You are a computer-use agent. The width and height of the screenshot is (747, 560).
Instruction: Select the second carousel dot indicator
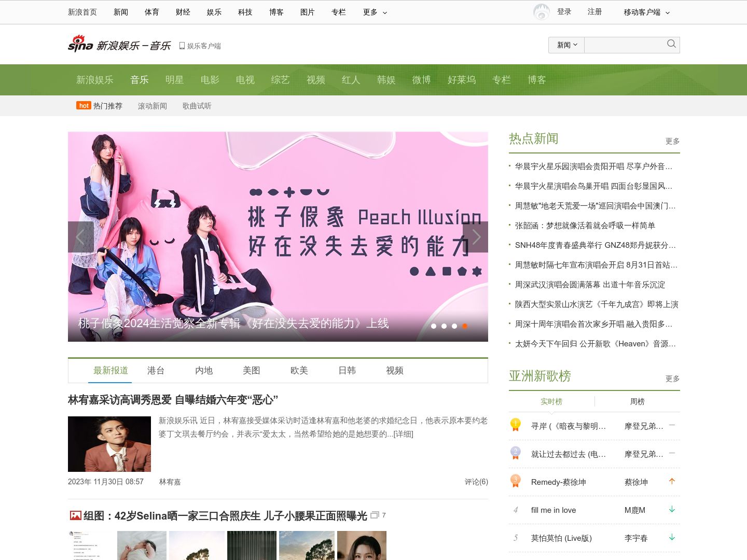444,326
